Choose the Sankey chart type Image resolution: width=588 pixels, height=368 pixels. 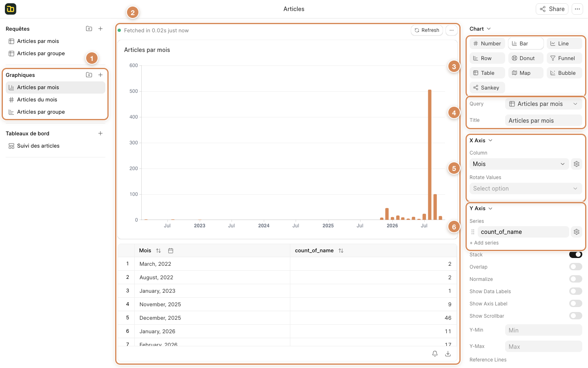(x=487, y=88)
